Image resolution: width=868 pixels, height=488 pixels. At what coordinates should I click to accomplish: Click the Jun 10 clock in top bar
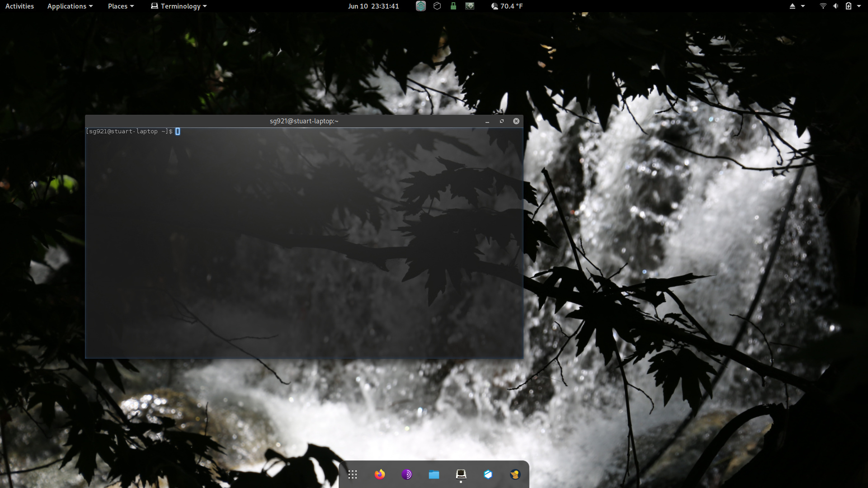373,6
